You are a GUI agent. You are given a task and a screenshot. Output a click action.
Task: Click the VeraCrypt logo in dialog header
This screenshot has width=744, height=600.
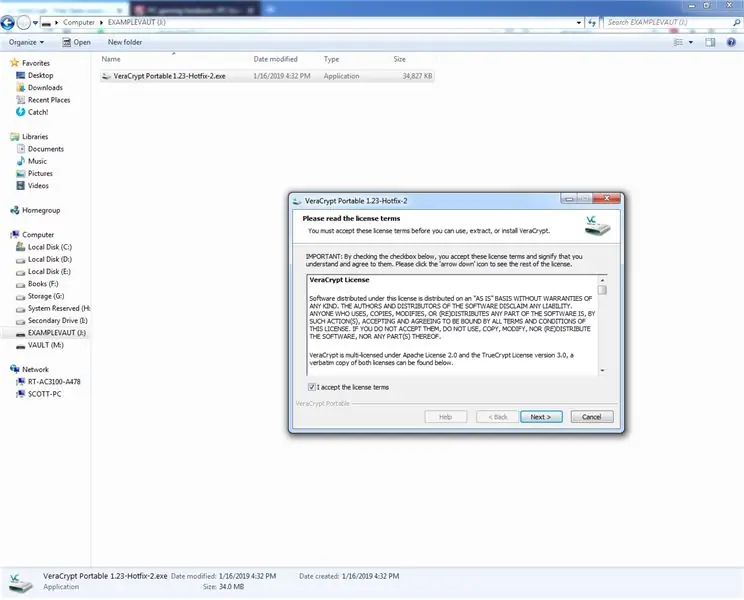pos(597,226)
